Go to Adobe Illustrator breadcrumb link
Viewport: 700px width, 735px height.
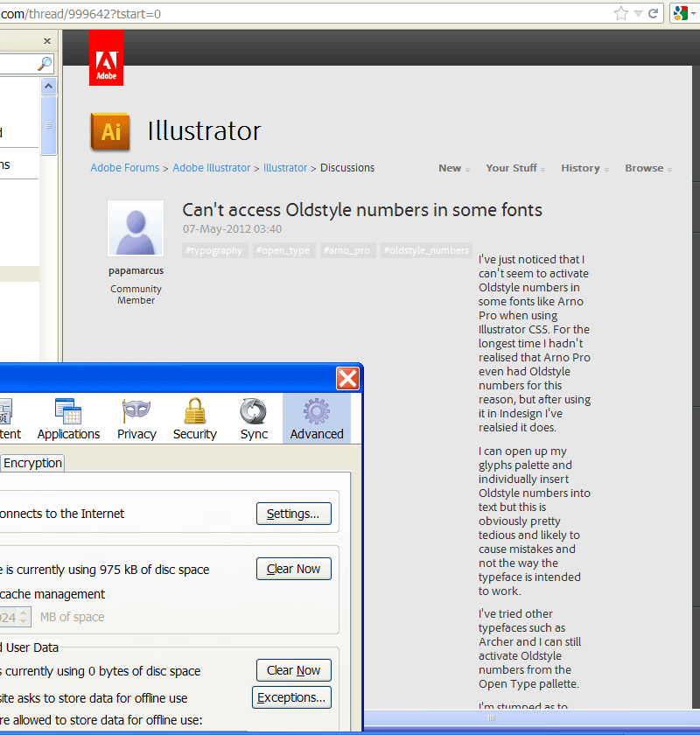[212, 168]
